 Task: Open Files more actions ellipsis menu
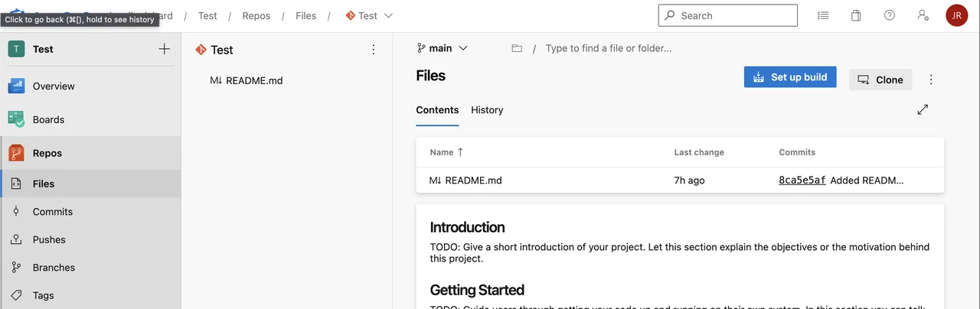[931, 80]
